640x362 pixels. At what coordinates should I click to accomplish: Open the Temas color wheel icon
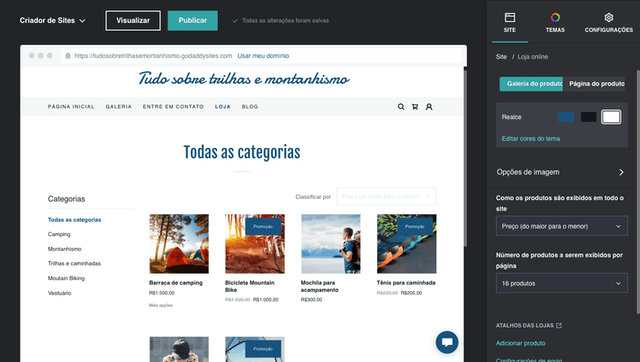[555, 18]
